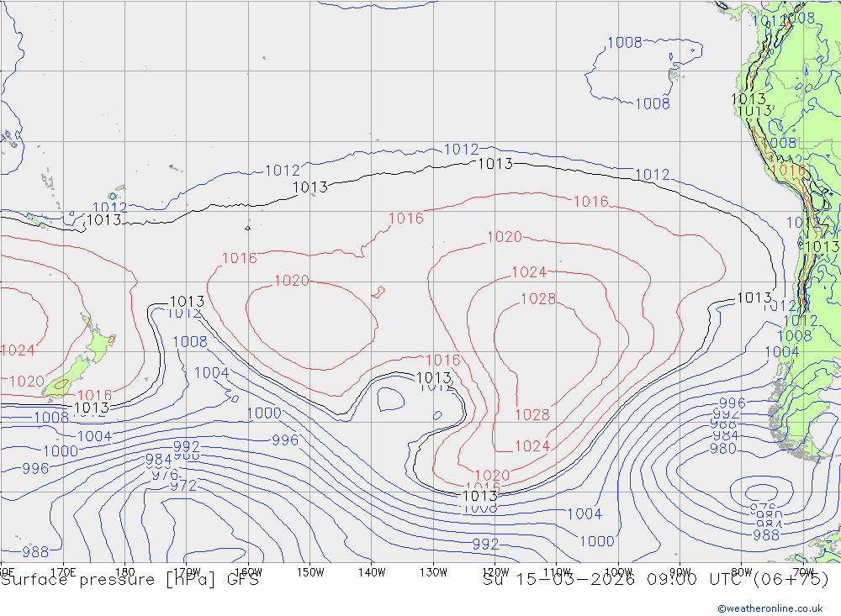841x616 pixels.
Task: Click the 90W longitude label
Action: click(680, 572)
